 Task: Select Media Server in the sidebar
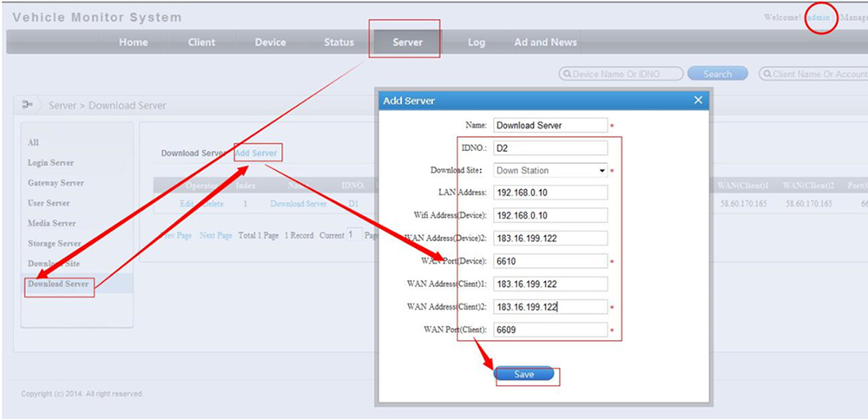(51, 223)
